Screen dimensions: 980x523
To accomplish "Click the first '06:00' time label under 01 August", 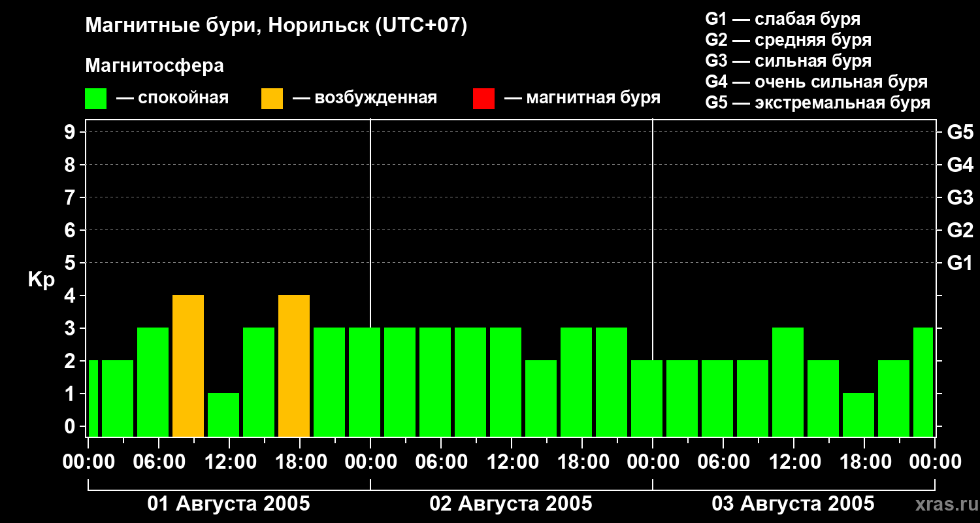I will (159, 462).
